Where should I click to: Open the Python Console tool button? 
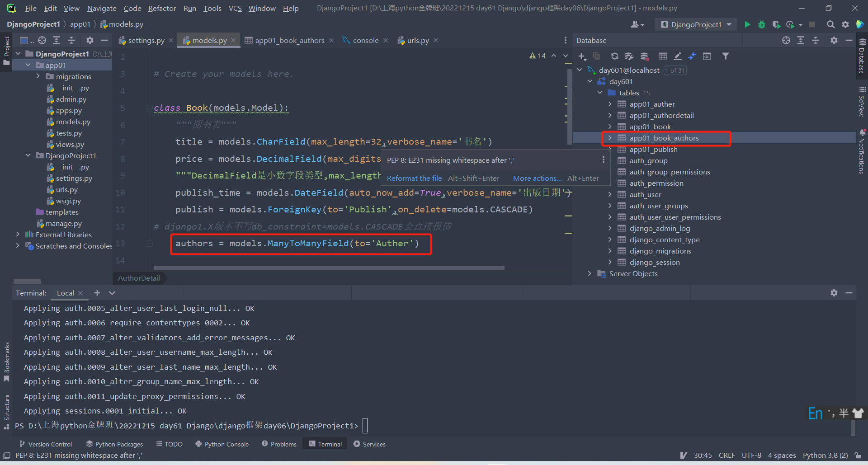tap(222, 444)
